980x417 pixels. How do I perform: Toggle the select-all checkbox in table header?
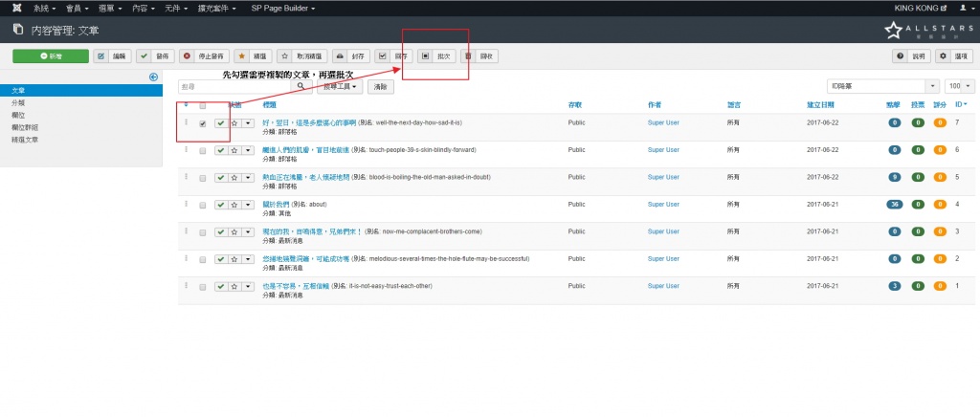coord(202,105)
